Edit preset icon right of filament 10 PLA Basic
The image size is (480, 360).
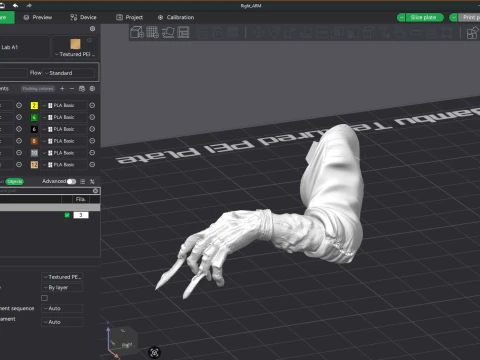tap(92, 153)
